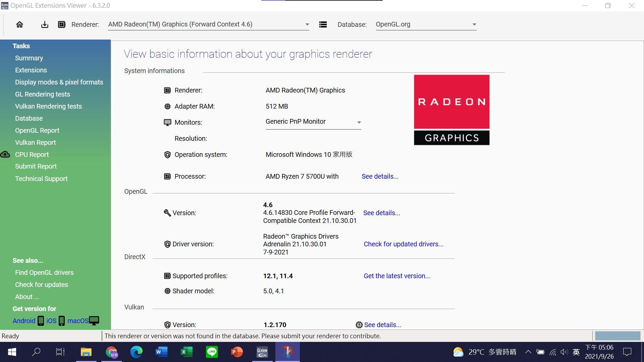Open Extensions in the Tasks sidebar

click(31, 70)
